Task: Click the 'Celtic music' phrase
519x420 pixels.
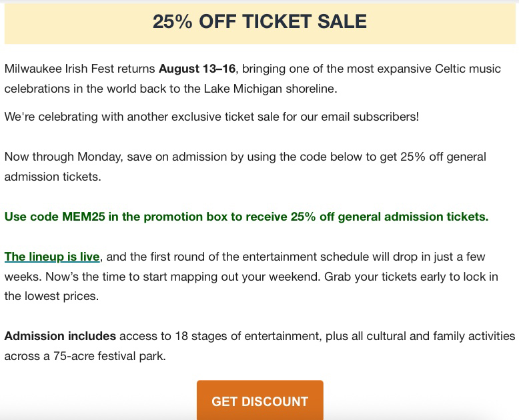Action: tap(468, 69)
